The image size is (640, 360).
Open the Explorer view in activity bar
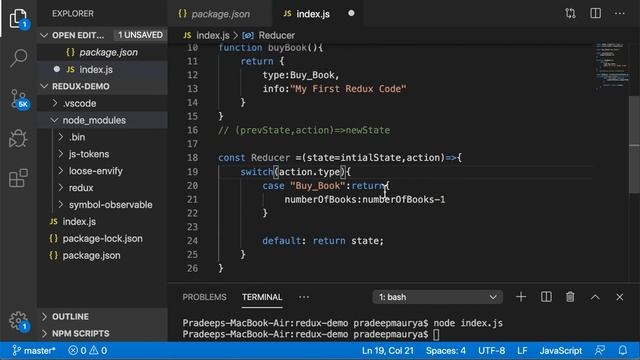[x=18, y=18]
